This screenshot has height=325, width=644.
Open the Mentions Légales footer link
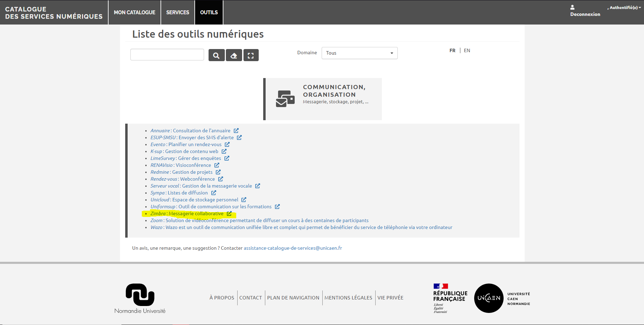tap(348, 298)
